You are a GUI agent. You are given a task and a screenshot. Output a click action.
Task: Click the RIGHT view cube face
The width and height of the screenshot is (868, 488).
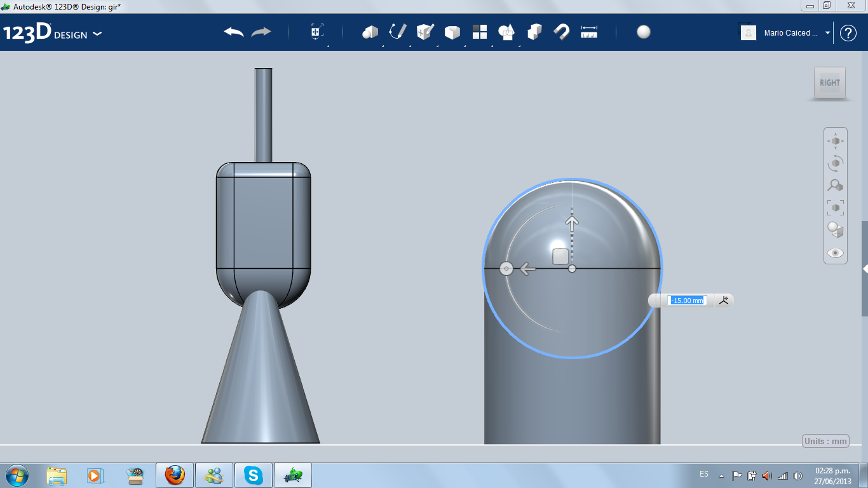point(830,83)
